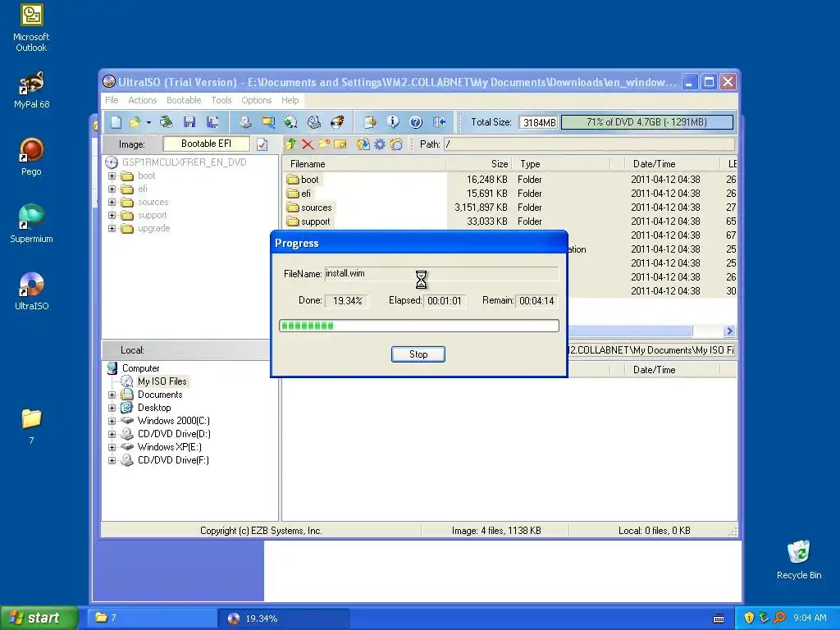Click the Open CD/DVD toolbar icon

click(166, 122)
